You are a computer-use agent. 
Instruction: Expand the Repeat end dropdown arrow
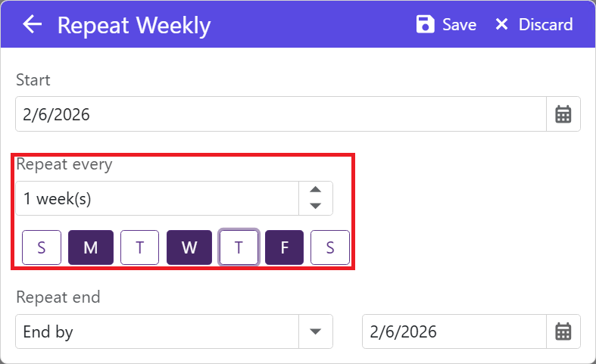[317, 331]
